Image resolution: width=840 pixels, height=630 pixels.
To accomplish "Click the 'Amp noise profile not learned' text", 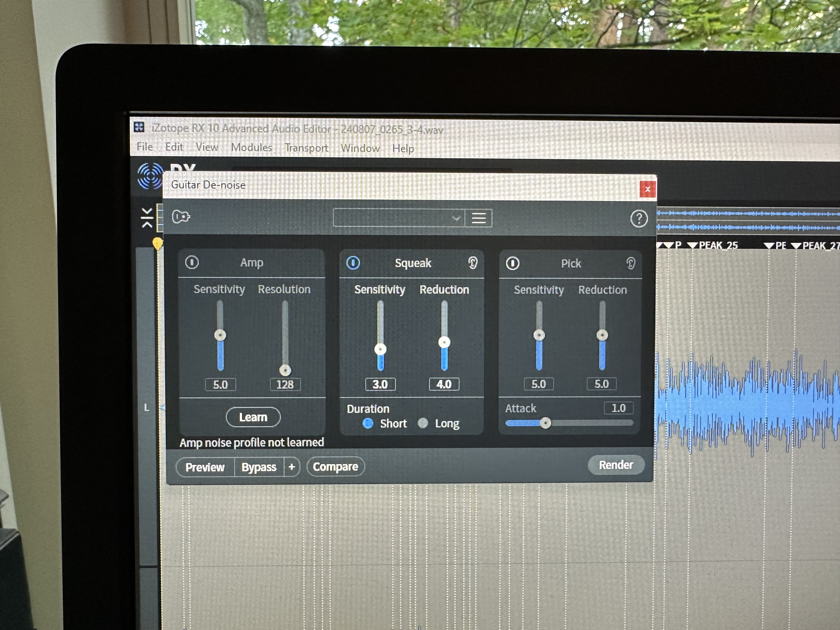I will click(x=251, y=442).
